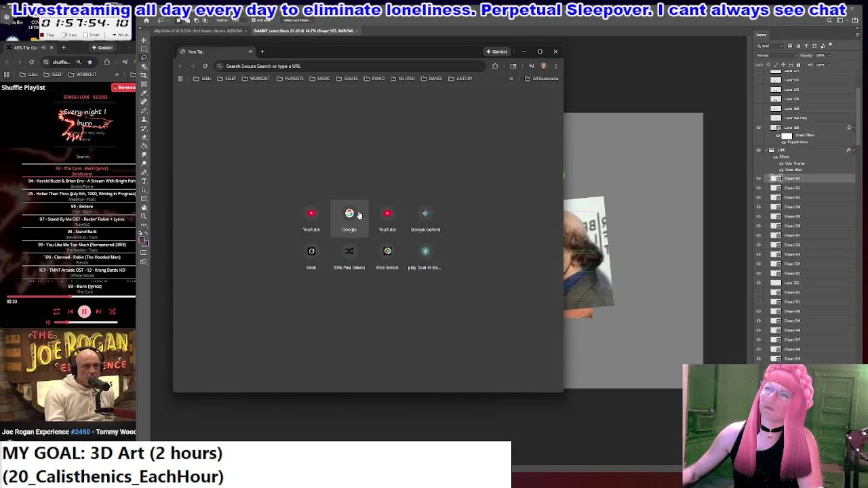Open the SLEEP bookmarks folder
The image size is (868, 488).
pyautogui.click(x=226, y=79)
